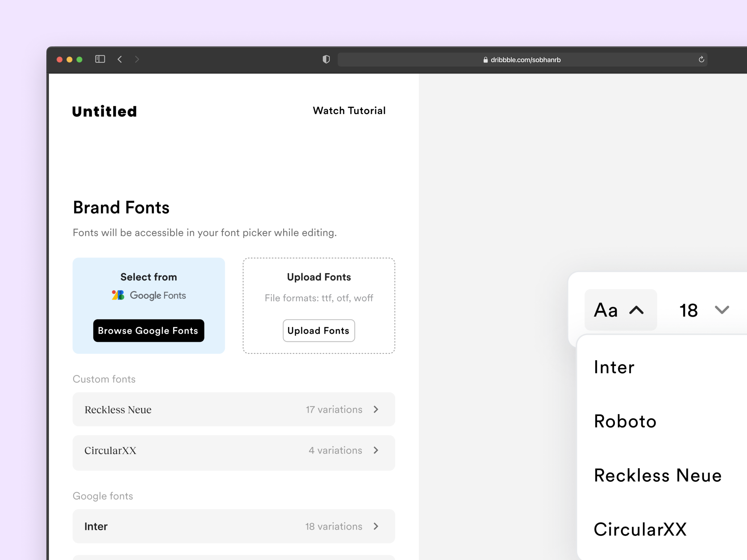
Task: Collapse the font family picker with its up chevron
Action: point(636,310)
